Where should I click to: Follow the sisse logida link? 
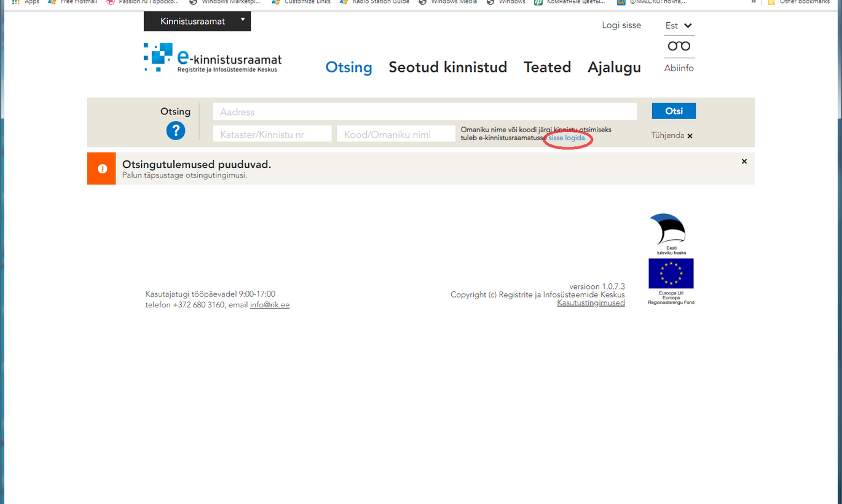567,138
